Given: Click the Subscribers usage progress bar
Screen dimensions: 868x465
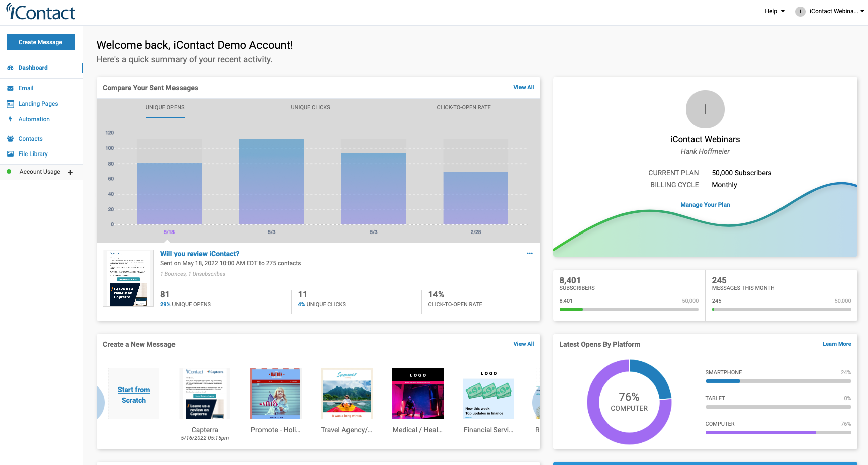Looking at the screenshot, I should click(629, 309).
